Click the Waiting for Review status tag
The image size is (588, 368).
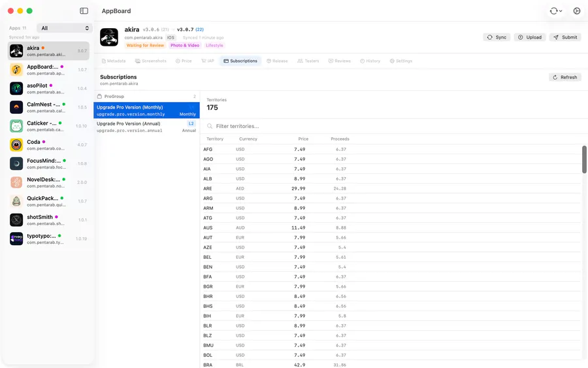145,45
